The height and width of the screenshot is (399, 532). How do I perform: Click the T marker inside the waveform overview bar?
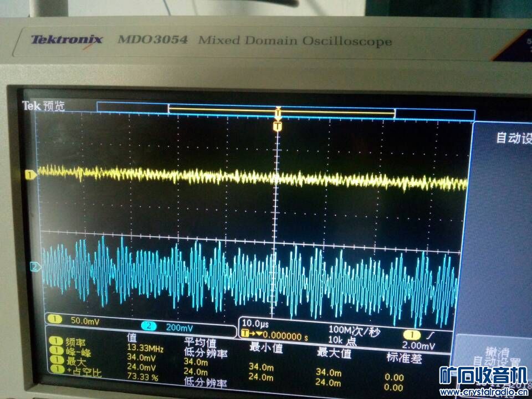tap(278, 112)
